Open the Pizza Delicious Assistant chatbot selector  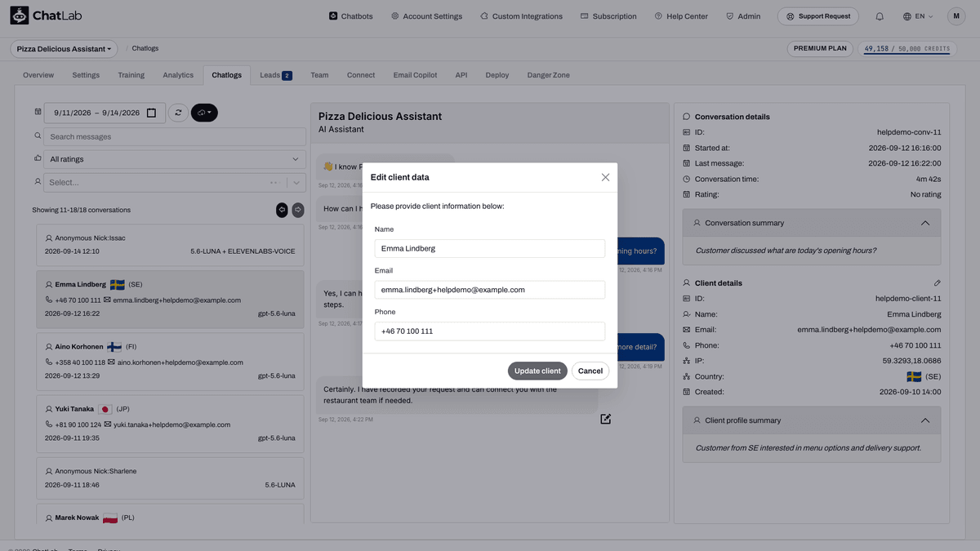[64, 49]
